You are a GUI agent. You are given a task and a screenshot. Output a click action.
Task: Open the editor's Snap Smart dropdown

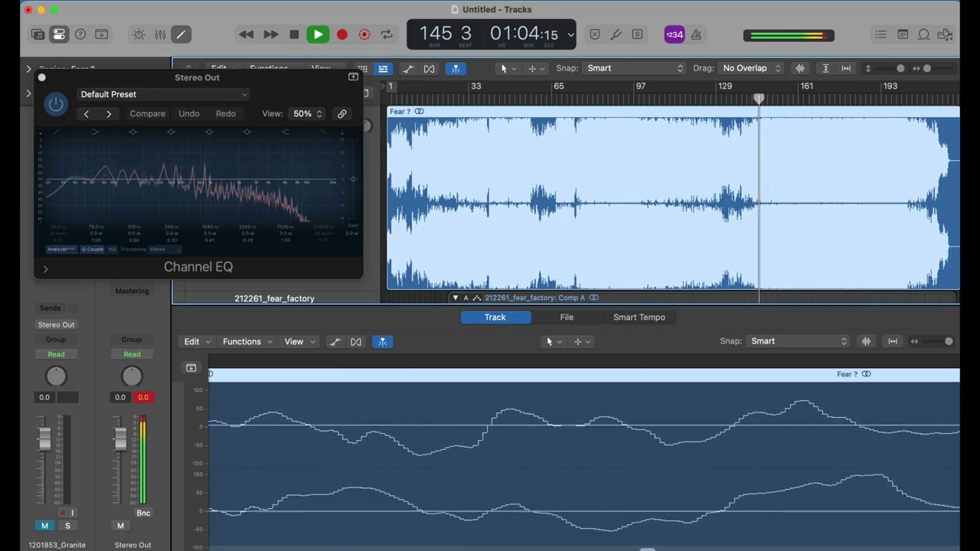798,341
